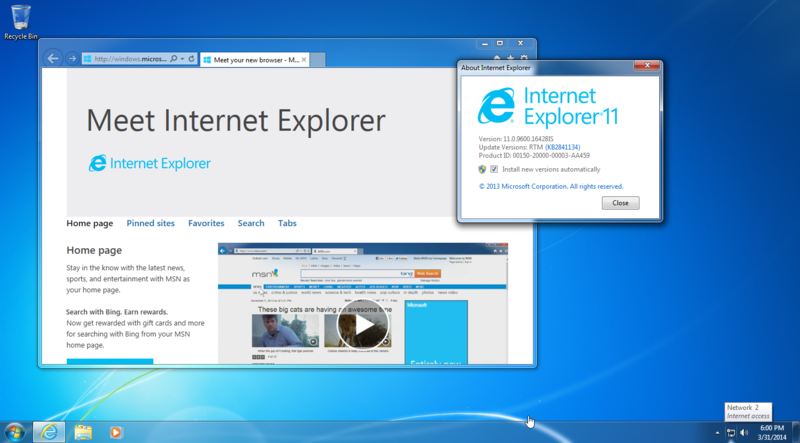Image resolution: width=800 pixels, height=443 pixels.
Task: Switch to the Search section
Action: (251, 223)
